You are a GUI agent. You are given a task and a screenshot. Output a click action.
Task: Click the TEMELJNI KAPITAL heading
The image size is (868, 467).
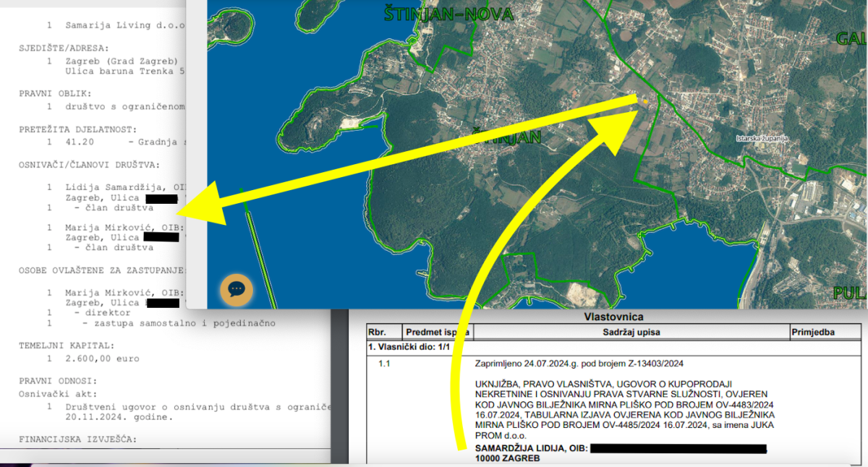coord(66,346)
